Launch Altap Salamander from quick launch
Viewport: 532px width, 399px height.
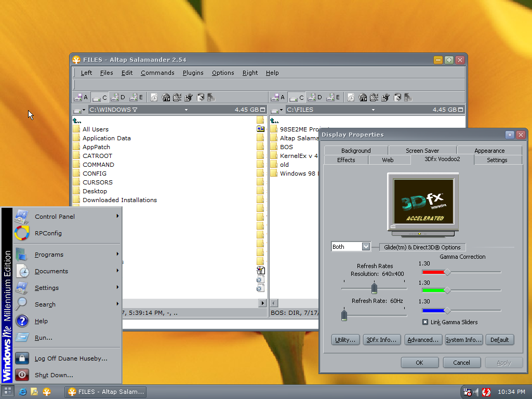click(x=46, y=392)
